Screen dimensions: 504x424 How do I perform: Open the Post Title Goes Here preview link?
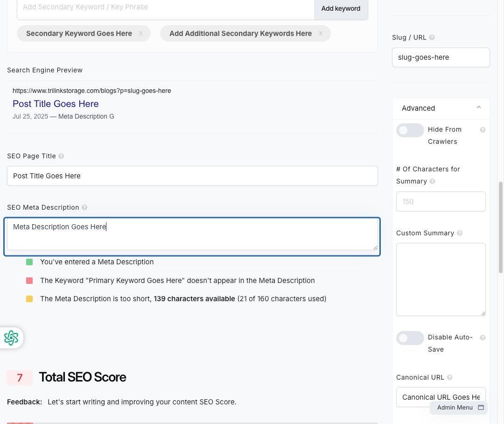(56, 104)
